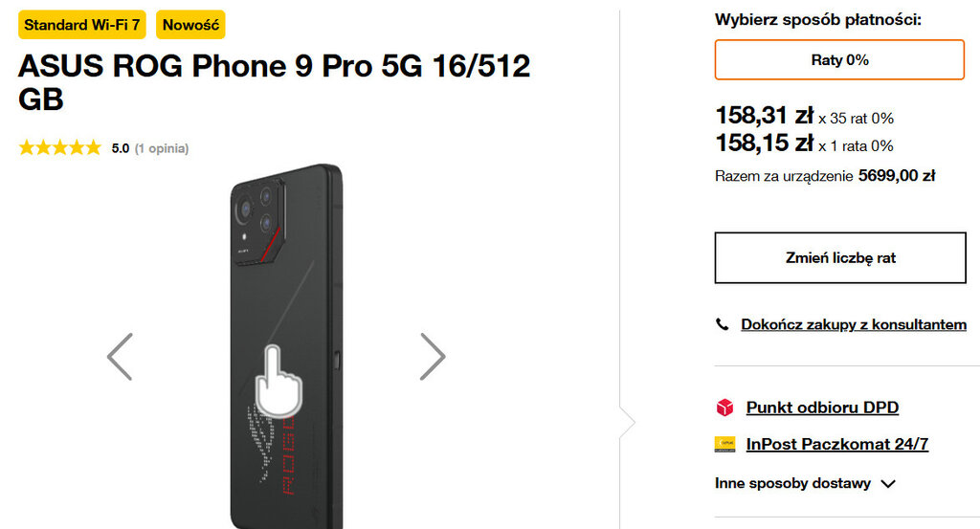Open the Inne sposoby dostawy list

click(x=792, y=483)
